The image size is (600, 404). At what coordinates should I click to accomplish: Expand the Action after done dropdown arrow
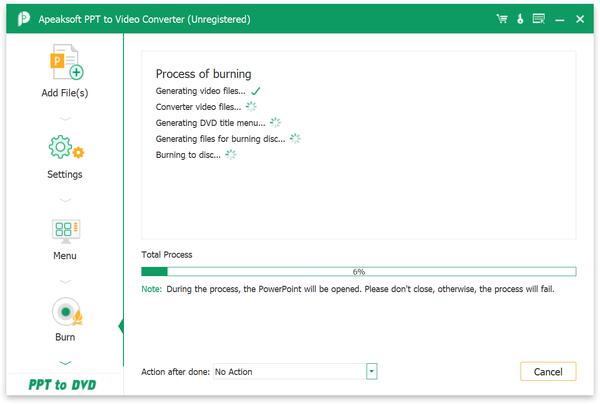click(372, 371)
